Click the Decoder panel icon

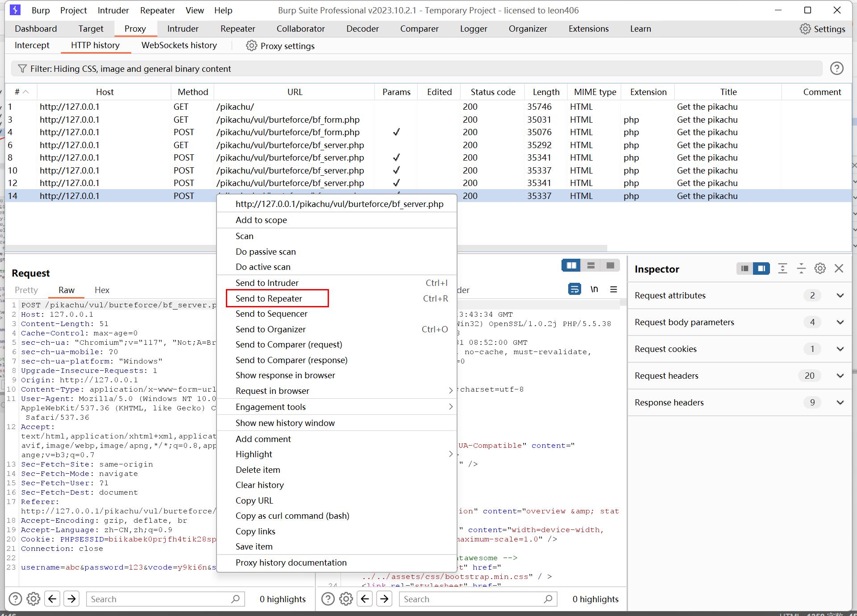[x=362, y=29]
